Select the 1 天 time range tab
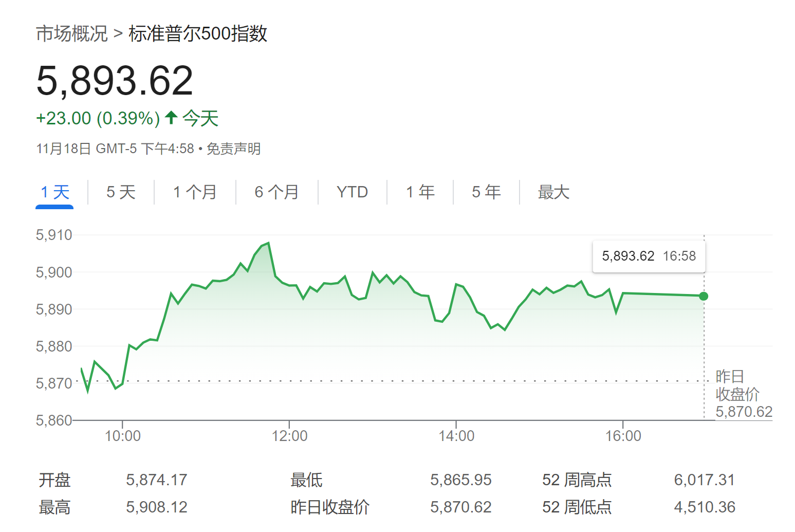This screenshot has width=795, height=532. [54, 192]
